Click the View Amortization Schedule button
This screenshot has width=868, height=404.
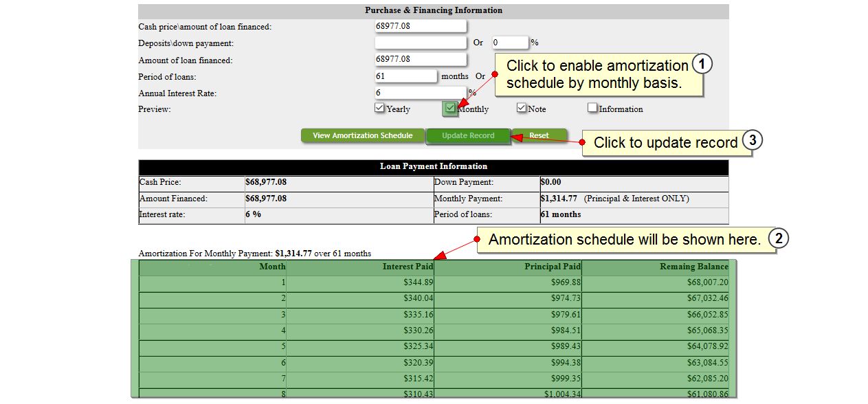point(362,135)
